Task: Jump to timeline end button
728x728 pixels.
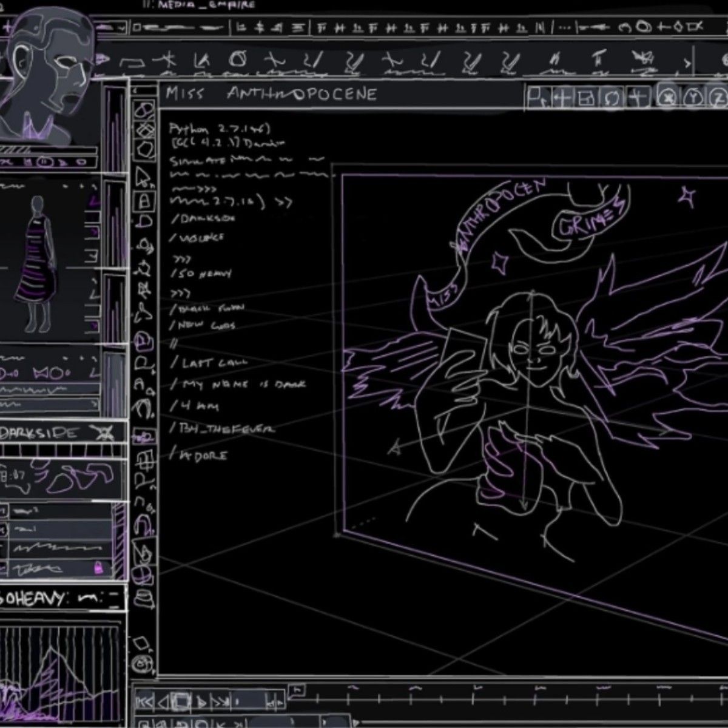Action: click(220, 702)
